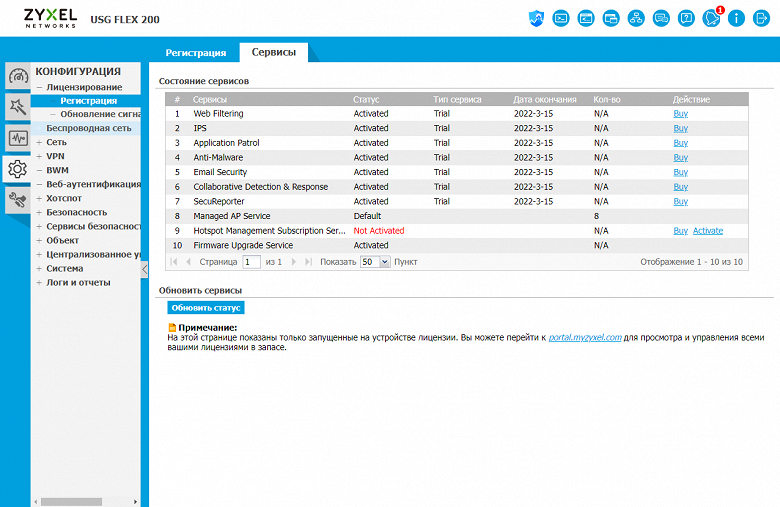780x507 pixels.
Task: Open the items-per-page 50 dropdown
Action: (x=375, y=262)
